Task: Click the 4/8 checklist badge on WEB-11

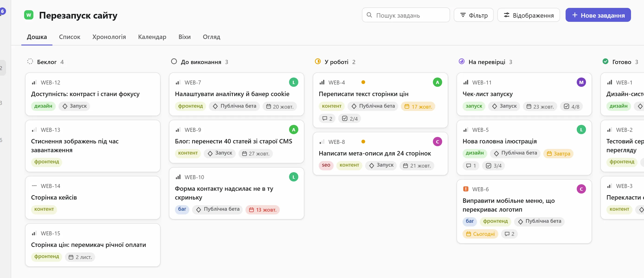Action: coord(571,107)
